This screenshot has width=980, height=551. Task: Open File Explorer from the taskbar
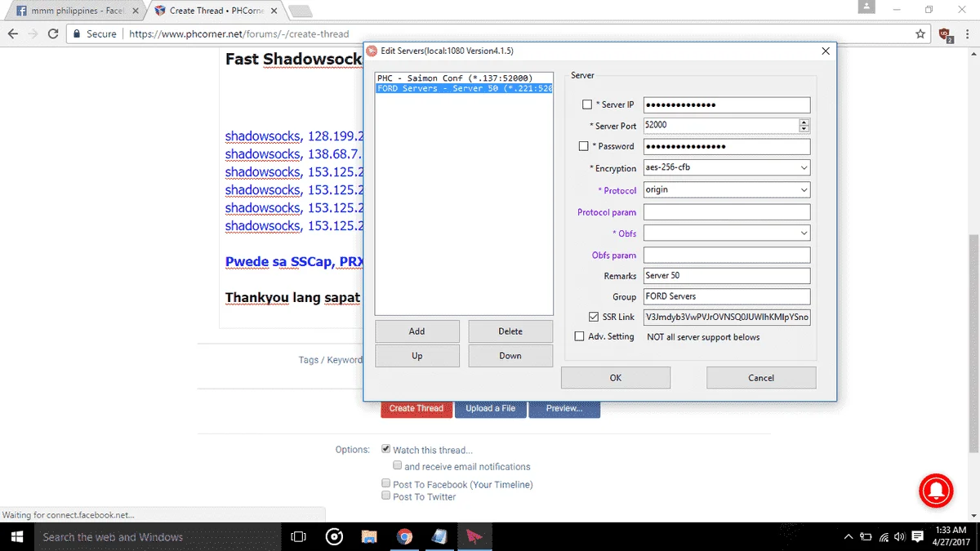(x=369, y=536)
